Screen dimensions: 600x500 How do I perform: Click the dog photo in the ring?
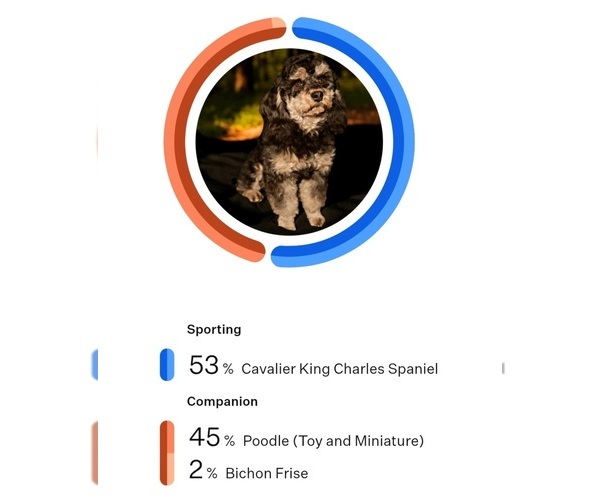(x=289, y=142)
